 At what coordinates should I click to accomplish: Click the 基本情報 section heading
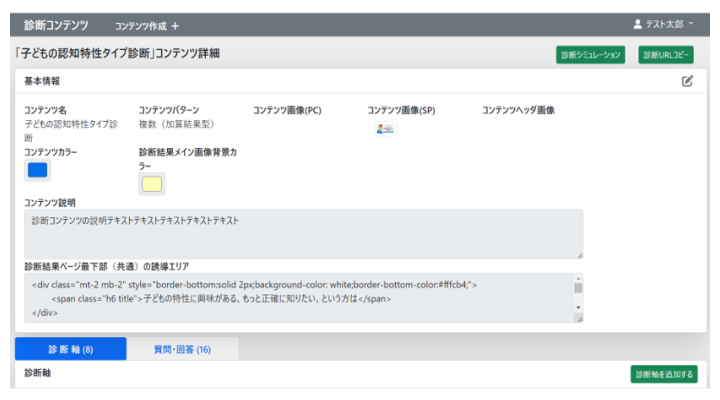(x=42, y=81)
